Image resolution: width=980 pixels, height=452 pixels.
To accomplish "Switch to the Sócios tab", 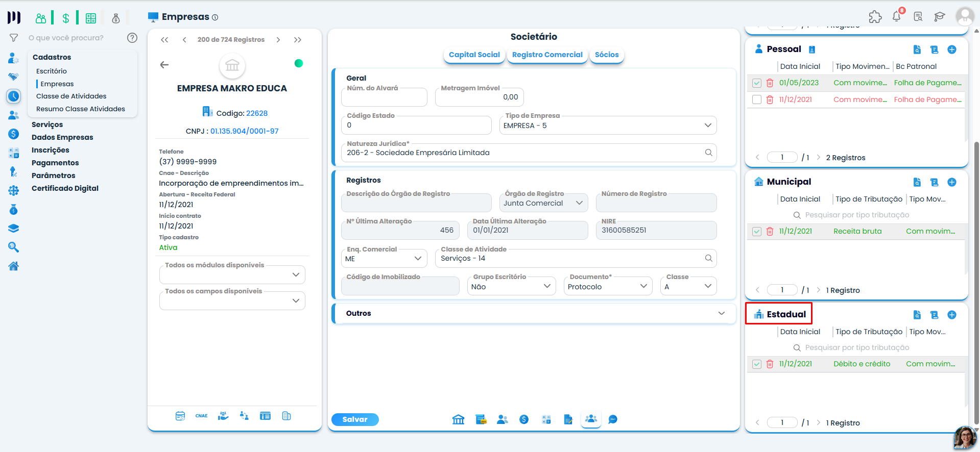I will (x=607, y=55).
